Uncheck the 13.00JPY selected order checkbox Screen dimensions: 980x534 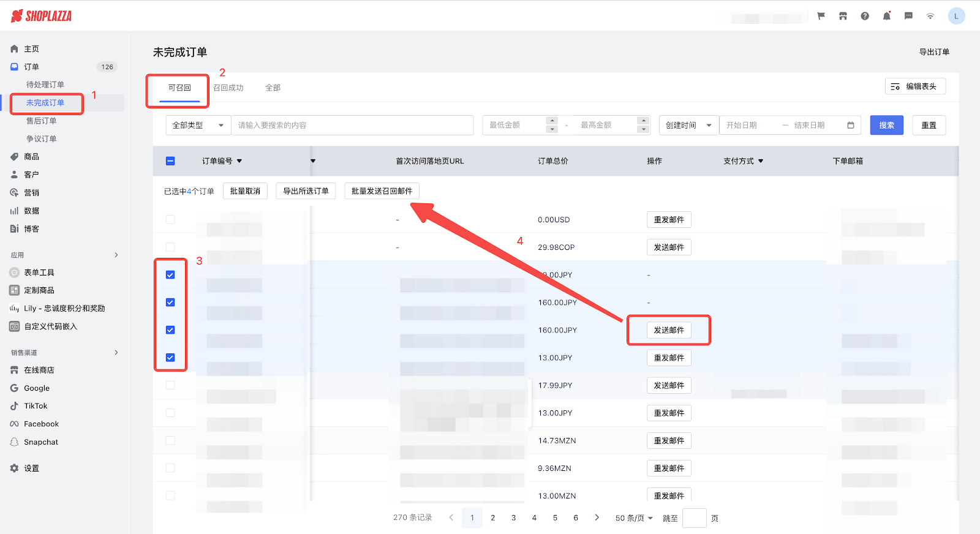point(170,358)
